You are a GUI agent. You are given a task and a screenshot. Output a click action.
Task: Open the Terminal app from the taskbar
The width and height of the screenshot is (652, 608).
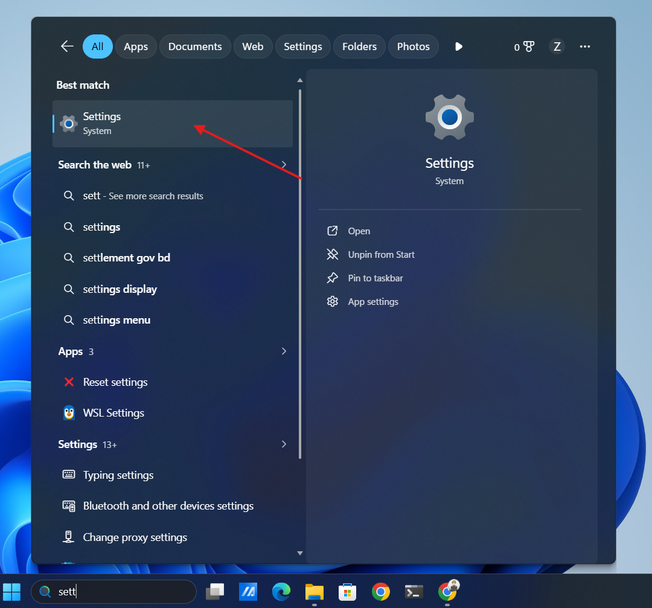point(414,591)
